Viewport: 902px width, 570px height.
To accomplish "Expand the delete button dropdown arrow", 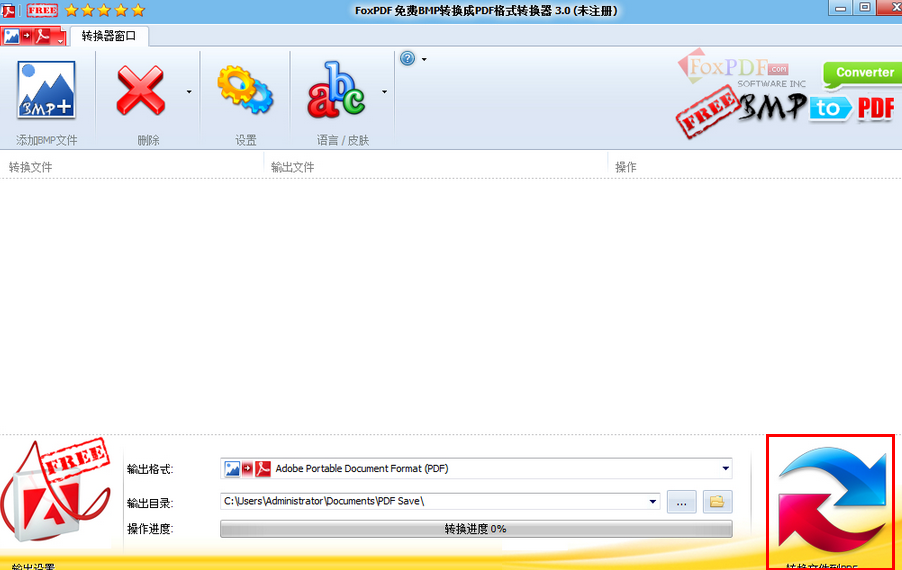I will click(x=189, y=91).
